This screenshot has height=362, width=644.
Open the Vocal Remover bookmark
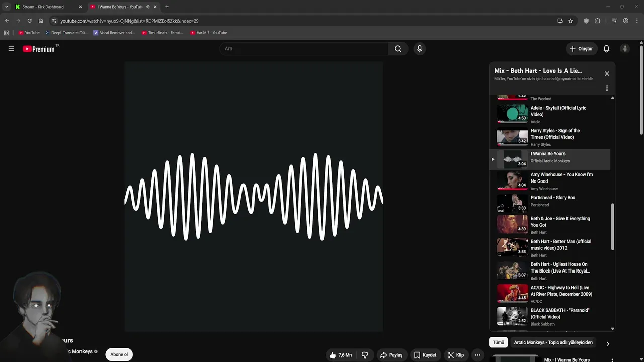tap(114, 33)
